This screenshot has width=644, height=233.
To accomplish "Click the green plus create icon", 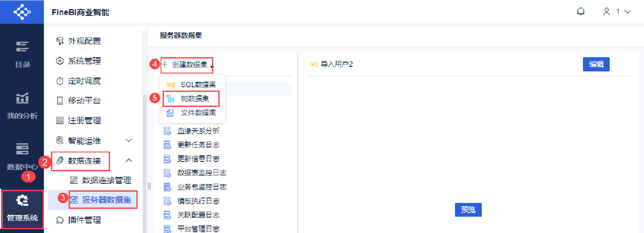I will pos(164,65).
